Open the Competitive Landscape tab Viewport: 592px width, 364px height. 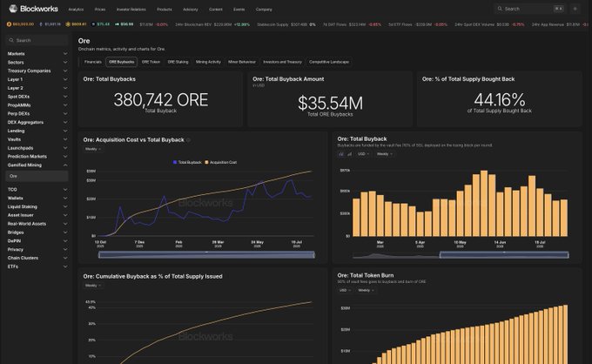coord(329,62)
